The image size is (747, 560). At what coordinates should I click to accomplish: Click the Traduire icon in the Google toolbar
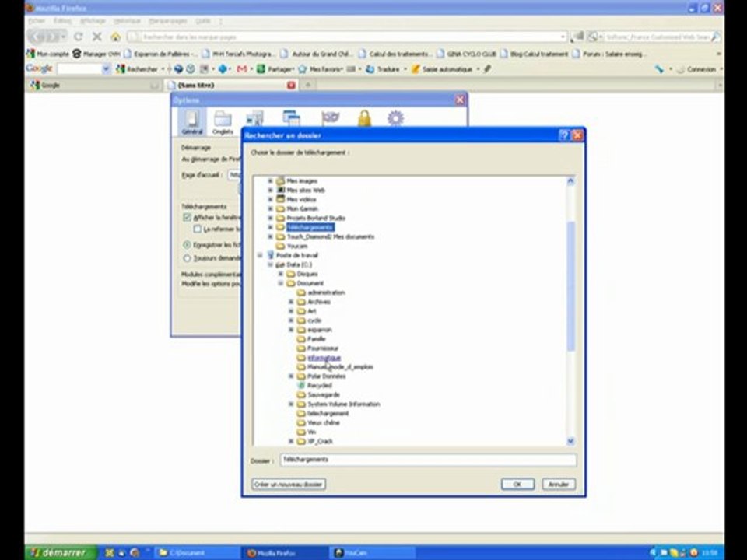(x=370, y=69)
